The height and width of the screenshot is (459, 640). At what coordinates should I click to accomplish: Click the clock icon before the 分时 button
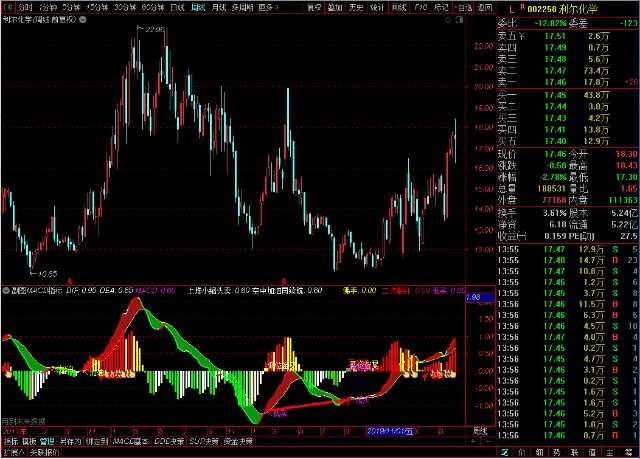pyautogui.click(x=5, y=6)
